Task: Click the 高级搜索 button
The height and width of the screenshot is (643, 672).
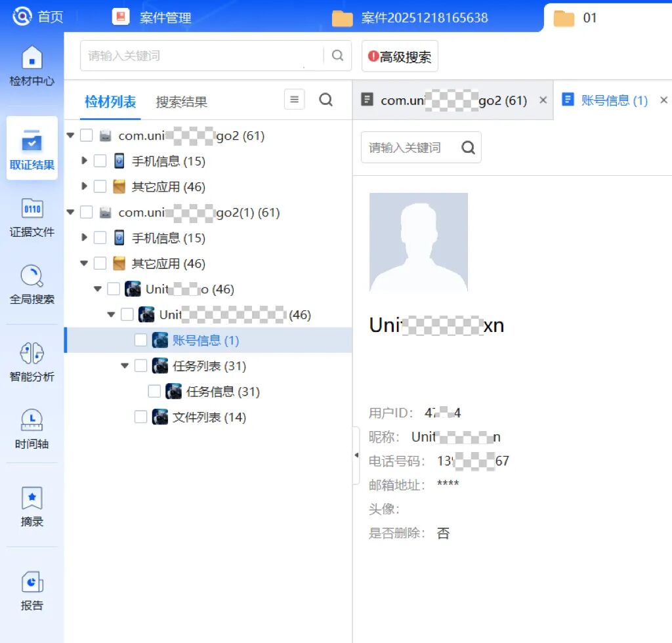Action: (400, 56)
